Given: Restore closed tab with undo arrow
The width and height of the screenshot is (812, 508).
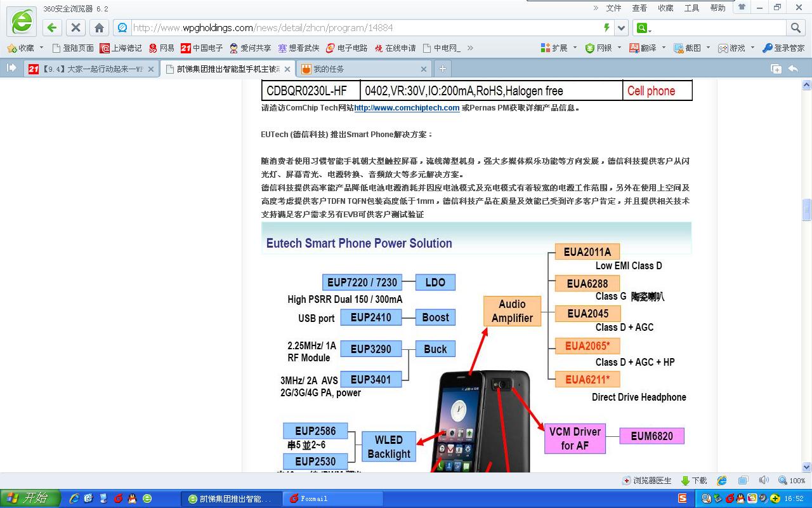Looking at the screenshot, I should pos(793,69).
